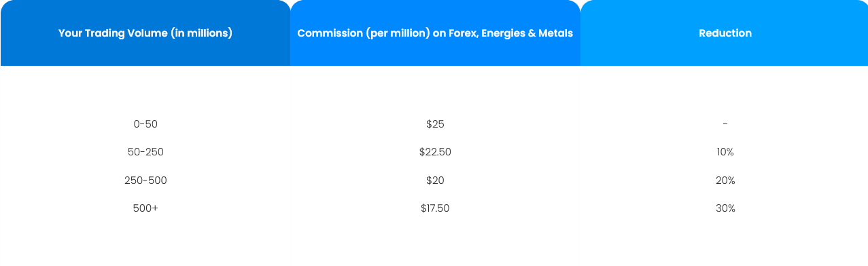
Task: Click '(in millions)' in the first header
Action: point(201,33)
